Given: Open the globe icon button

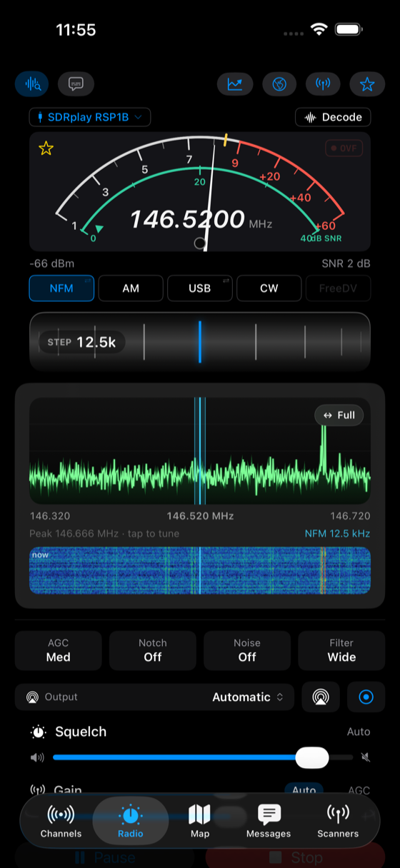Looking at the screenshot, I should 279,84.
